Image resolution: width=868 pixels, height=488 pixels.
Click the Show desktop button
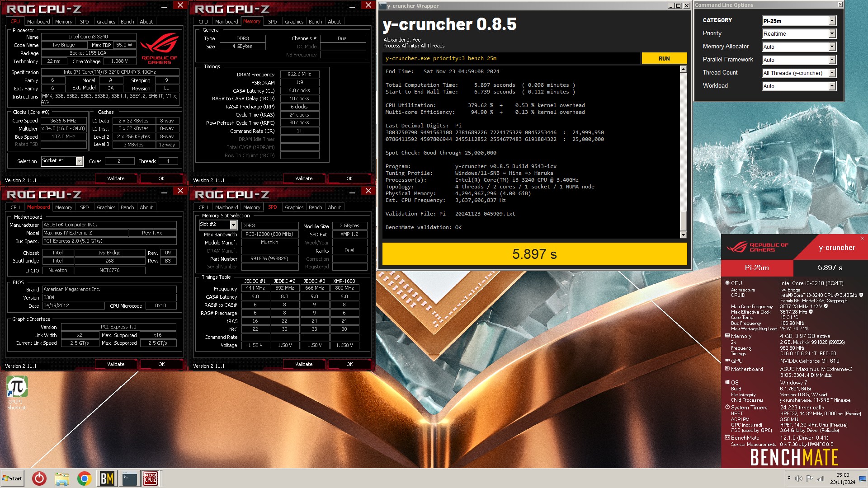click(x=863, y=479)
